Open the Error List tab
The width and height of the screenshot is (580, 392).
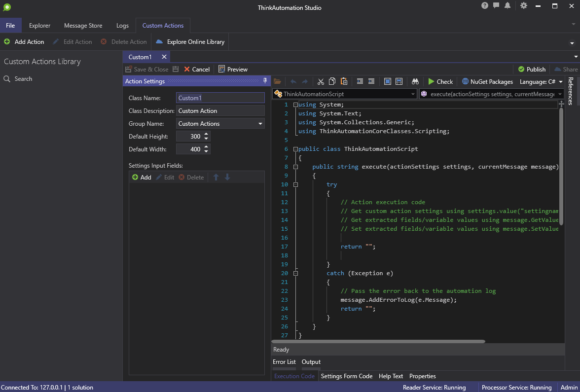284,362
